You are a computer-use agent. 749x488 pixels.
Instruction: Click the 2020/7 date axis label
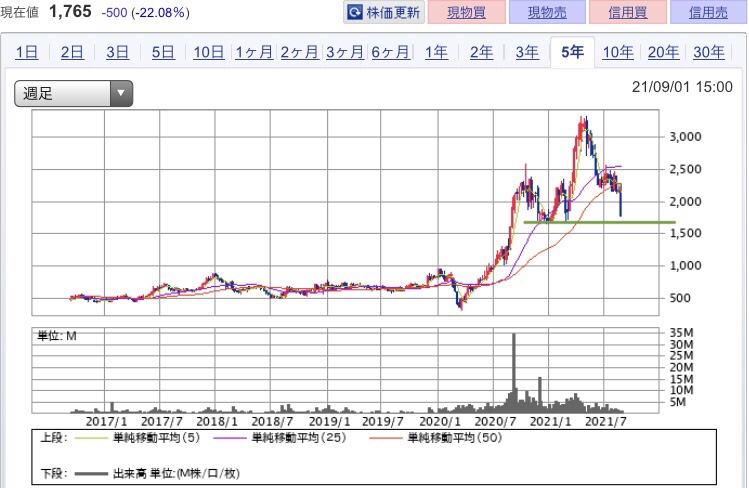pyautogui.click(x=495, y=422)
